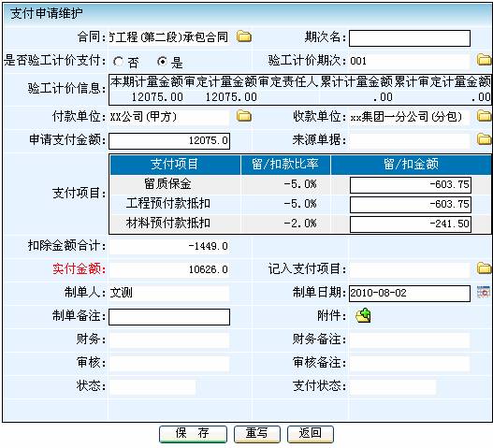This screenshot has width=493, height=448.
Task: Open the 收款单位 folder picker icon
Action: click(485, 116)
